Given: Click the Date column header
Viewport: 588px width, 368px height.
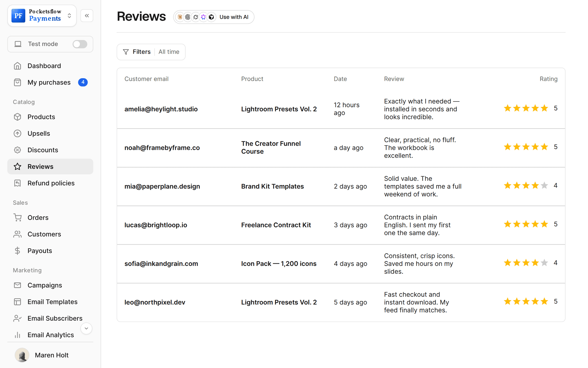Looking at the screenshot, I should tap(340, 79).
